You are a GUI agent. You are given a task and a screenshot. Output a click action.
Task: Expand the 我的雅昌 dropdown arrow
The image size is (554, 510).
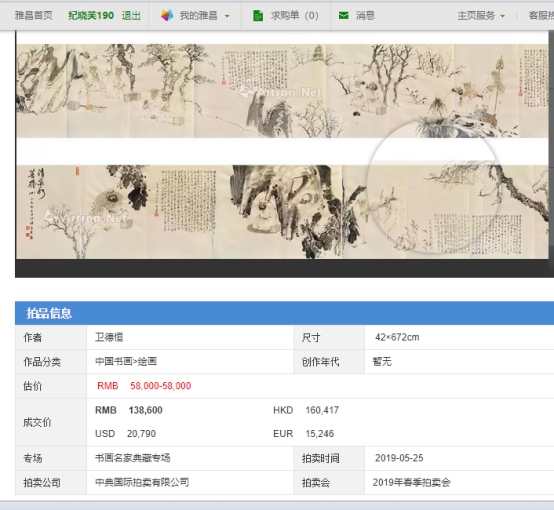227,16
